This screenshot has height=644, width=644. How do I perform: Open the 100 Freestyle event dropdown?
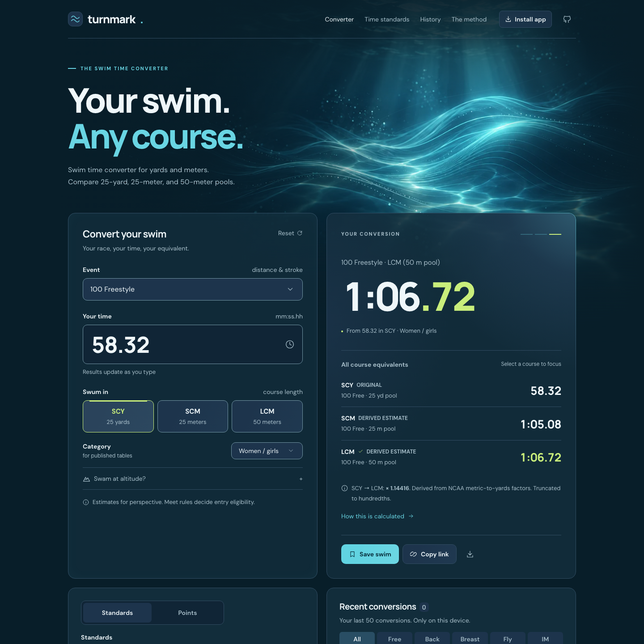(x=193, y=289)
